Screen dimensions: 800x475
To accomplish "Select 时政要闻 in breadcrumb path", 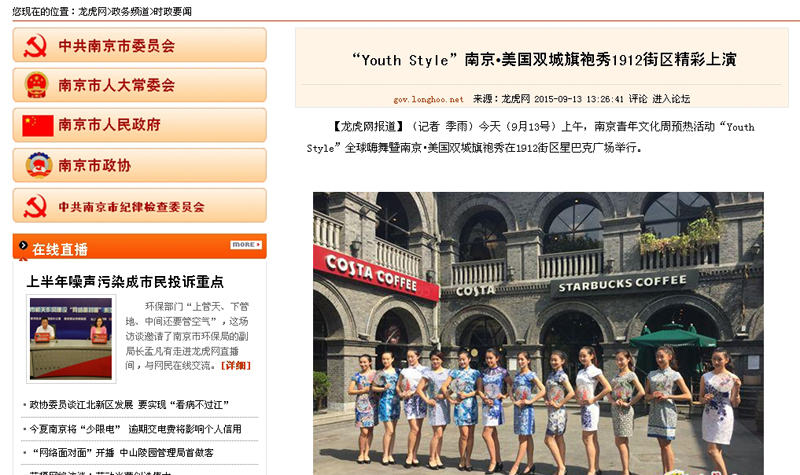I will [x=172, y=11].
